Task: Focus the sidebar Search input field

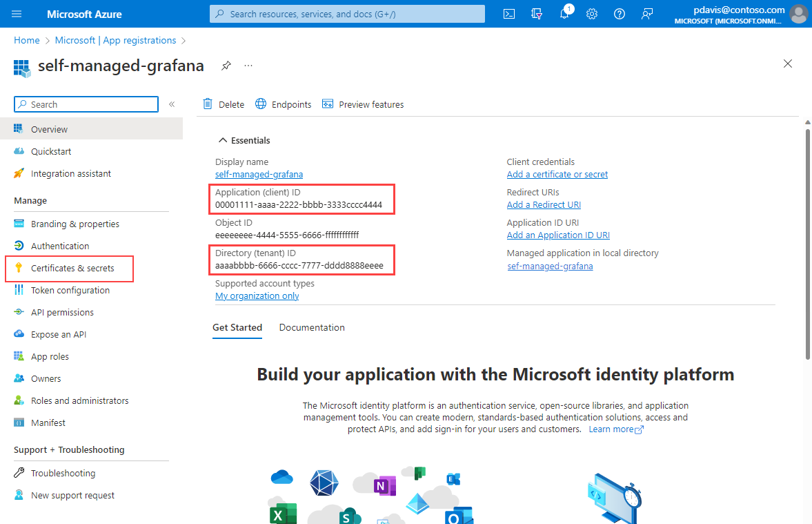Action: pos(86,104)
